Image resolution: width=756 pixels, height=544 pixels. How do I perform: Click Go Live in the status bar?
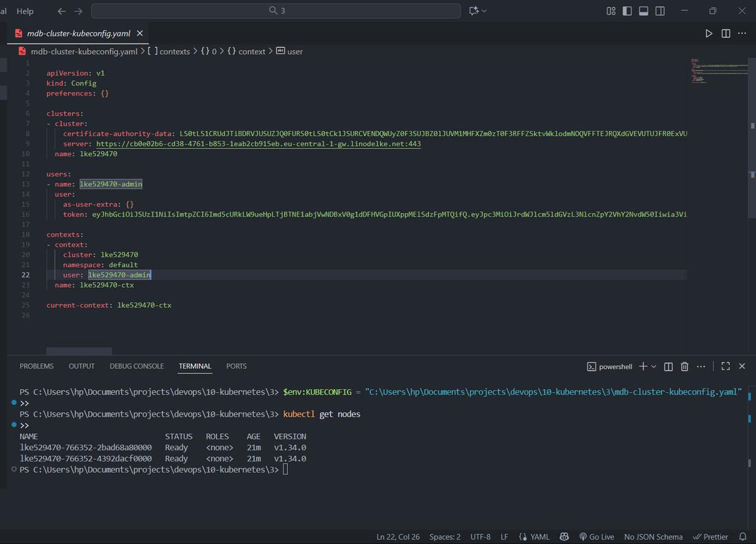pos(596,537)
